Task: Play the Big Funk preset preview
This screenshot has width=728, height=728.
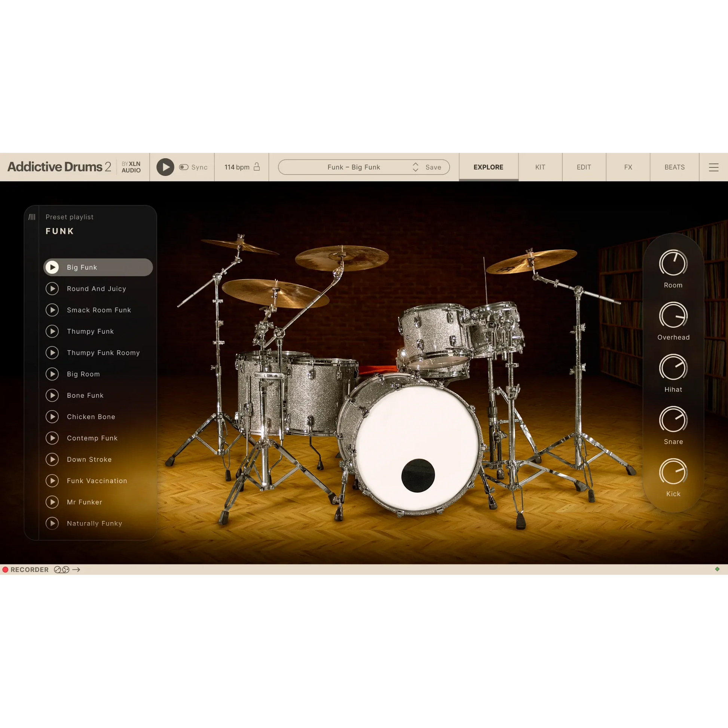Action: [52, 267]
